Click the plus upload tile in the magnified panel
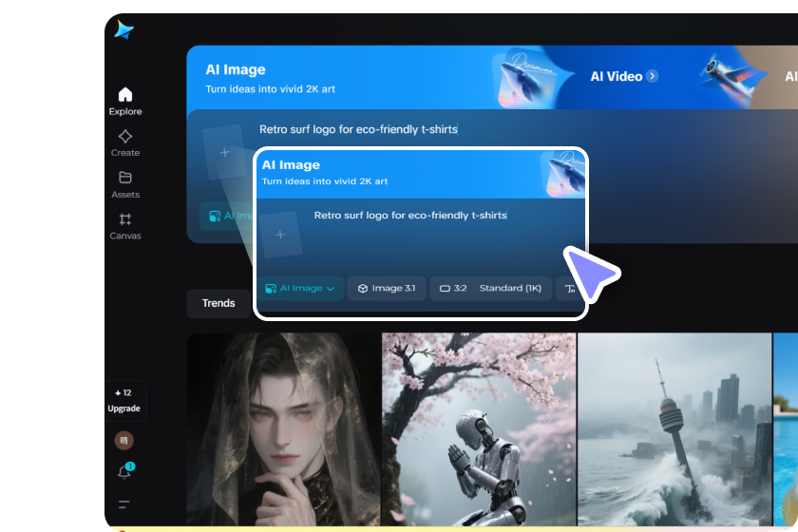The height and width of the screenshot is (532, 798). click(280, 235)
